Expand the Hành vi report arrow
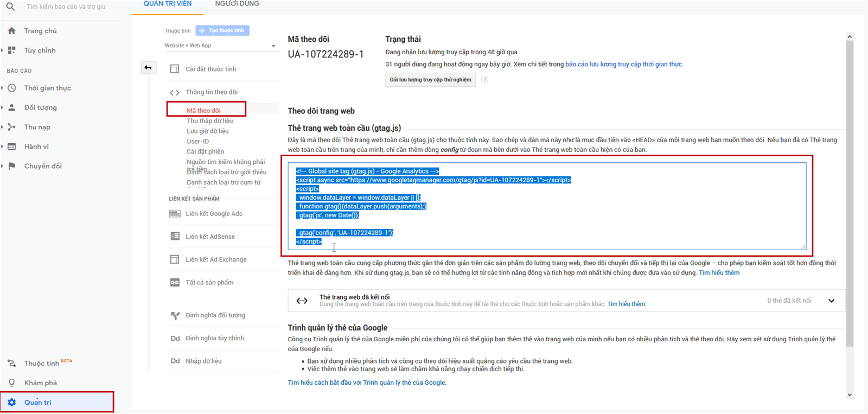868x414 pixels. (x=2, y=147)
